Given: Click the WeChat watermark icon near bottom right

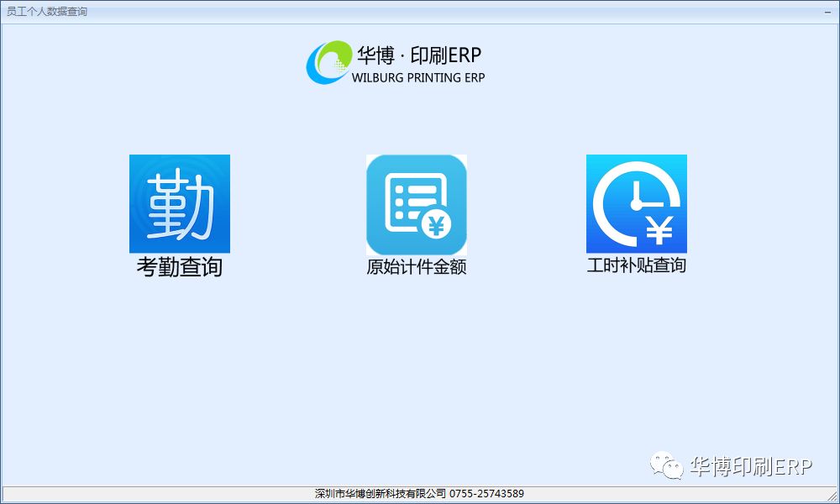Looking at the screenshot, I should [668, 465].
